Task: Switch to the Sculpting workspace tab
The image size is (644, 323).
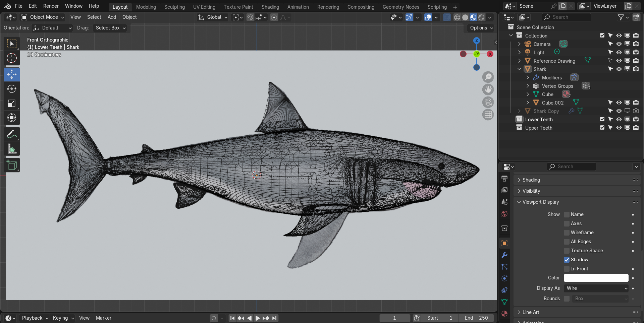Action: [174, 7]
